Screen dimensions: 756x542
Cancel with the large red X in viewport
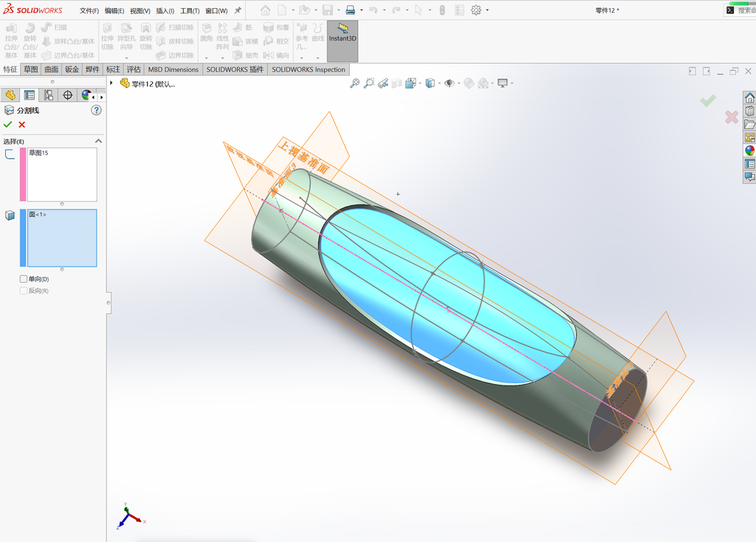click(732, 117)
